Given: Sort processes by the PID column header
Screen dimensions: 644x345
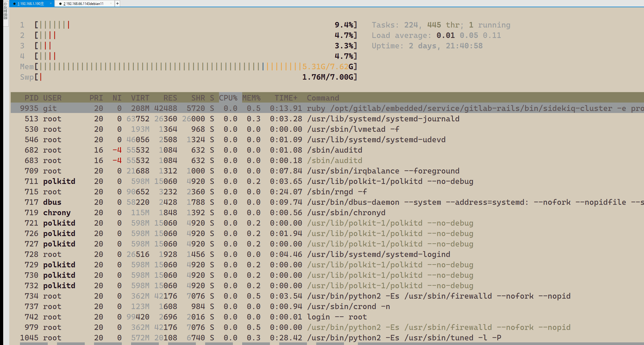Looking at the screenshot, I should (31, 98).
